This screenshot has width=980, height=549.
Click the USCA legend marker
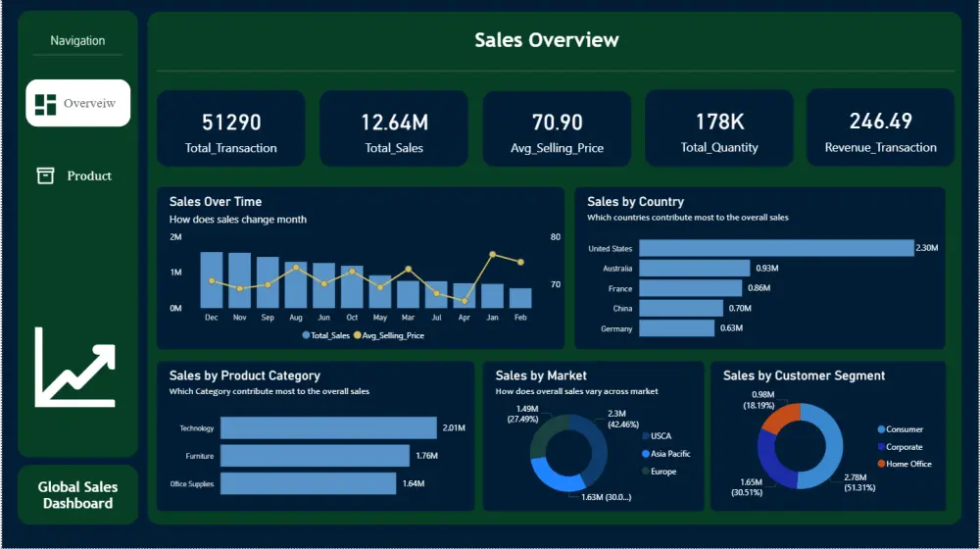(x=646, y=436)
